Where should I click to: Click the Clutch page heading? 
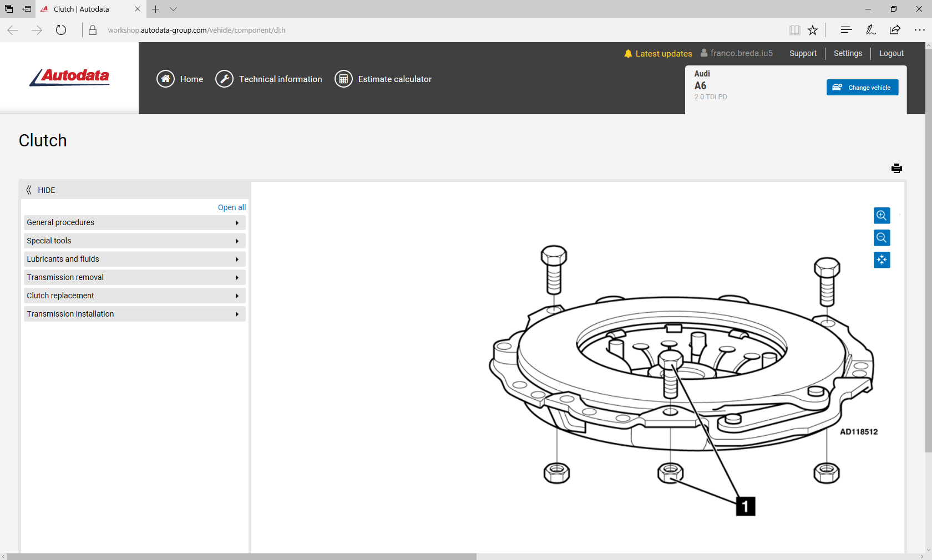43,141
